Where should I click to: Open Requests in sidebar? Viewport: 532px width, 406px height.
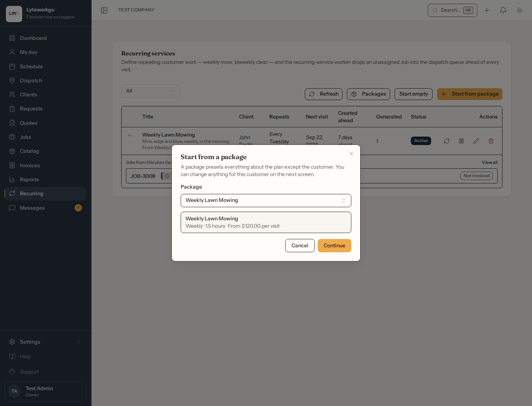pos(45,109)
